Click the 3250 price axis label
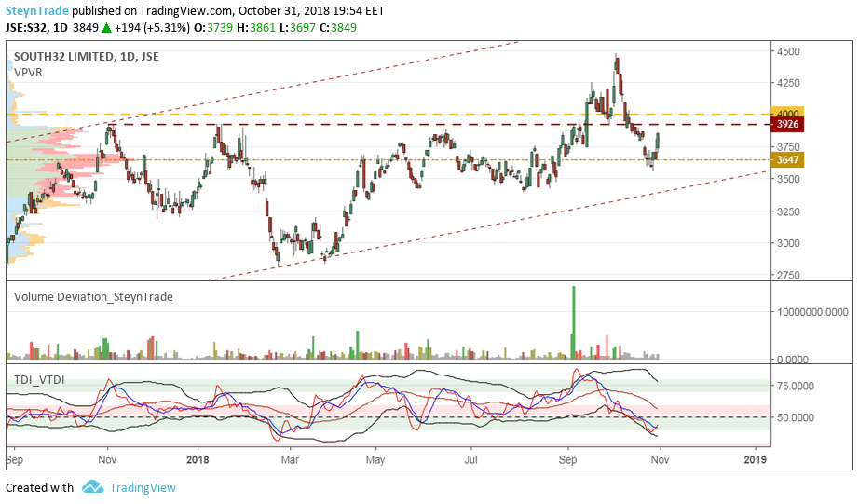This screenshot has width=859, height=504. [788, 211]
